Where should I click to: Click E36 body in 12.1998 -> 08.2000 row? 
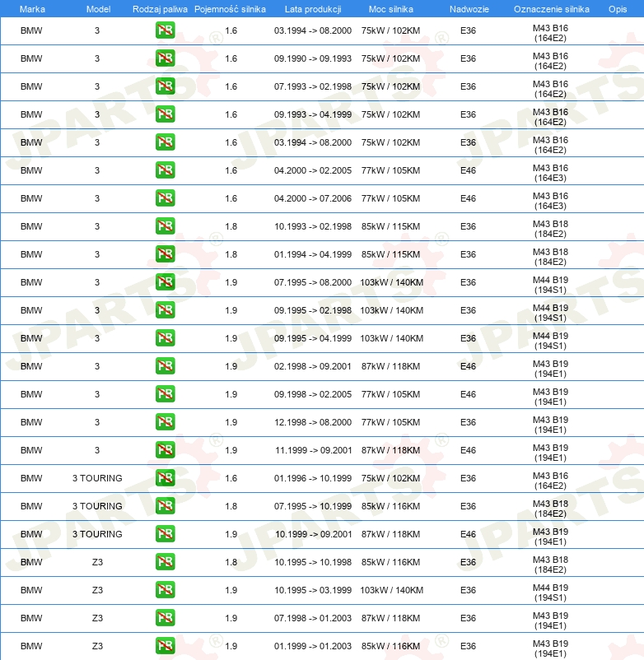[468, 422]
